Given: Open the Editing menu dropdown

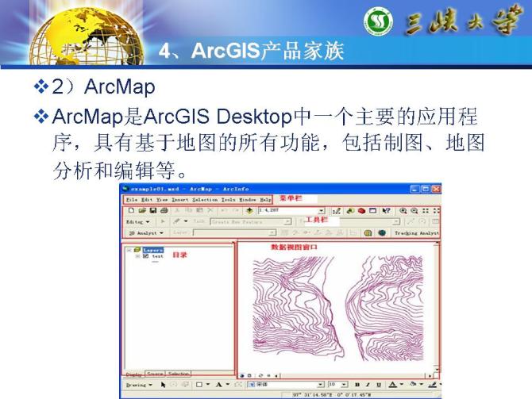Looking at the screenshot, I should 137,221.
